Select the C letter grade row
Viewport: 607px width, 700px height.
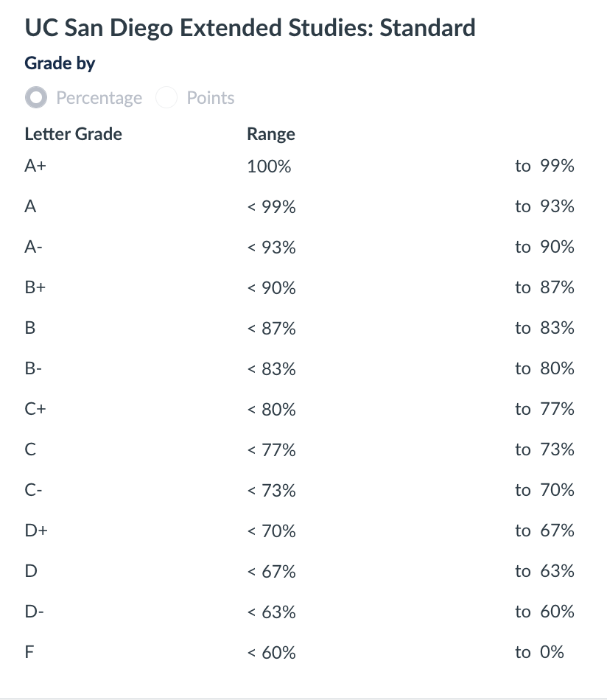coord(29,449)
